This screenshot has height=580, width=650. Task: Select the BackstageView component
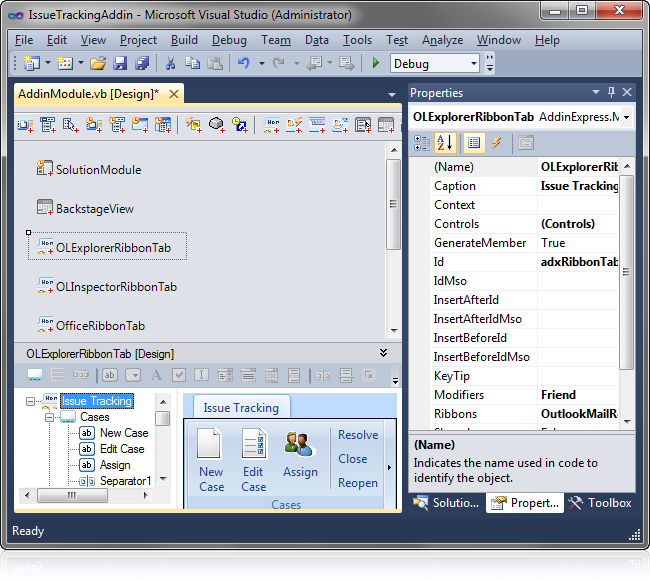[x=85, y=209]
